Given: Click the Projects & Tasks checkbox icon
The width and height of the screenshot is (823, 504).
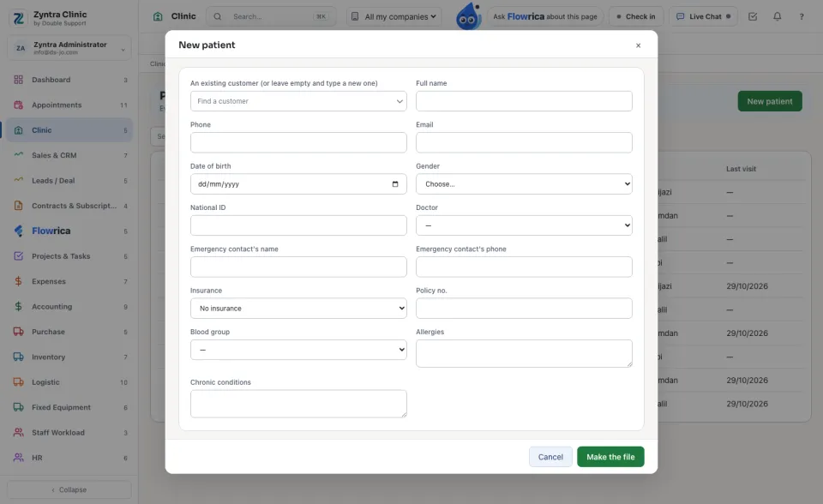Looking at the screenshot, I should (x=18, y=256).
